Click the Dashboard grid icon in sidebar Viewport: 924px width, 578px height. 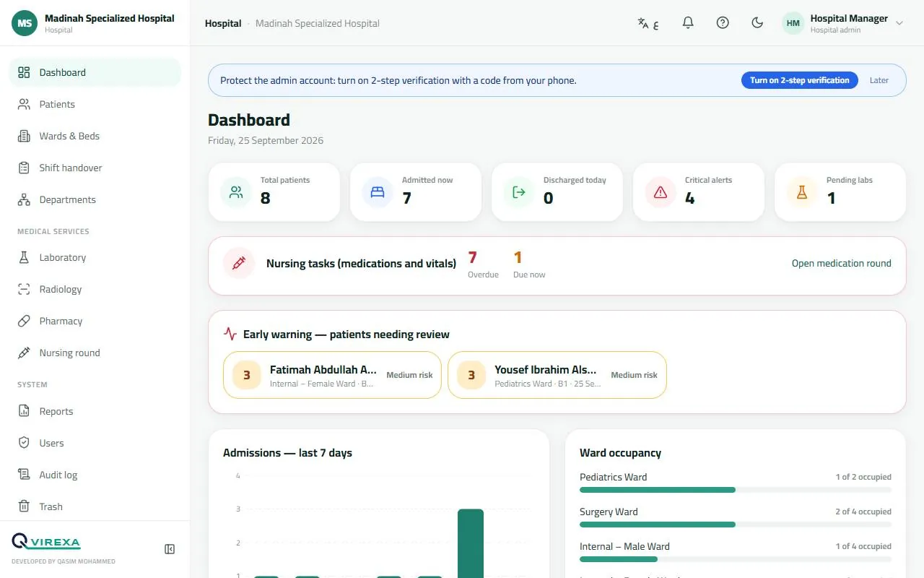click(24, 72)
